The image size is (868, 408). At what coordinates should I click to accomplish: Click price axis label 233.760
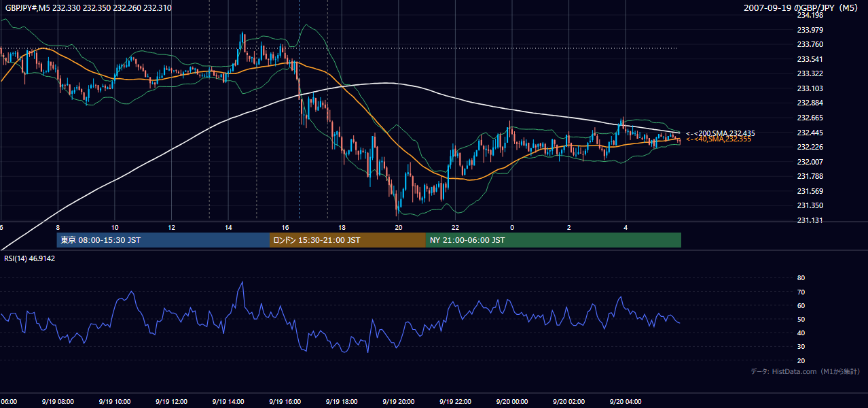pyautogui.click(x=810, y=44)
